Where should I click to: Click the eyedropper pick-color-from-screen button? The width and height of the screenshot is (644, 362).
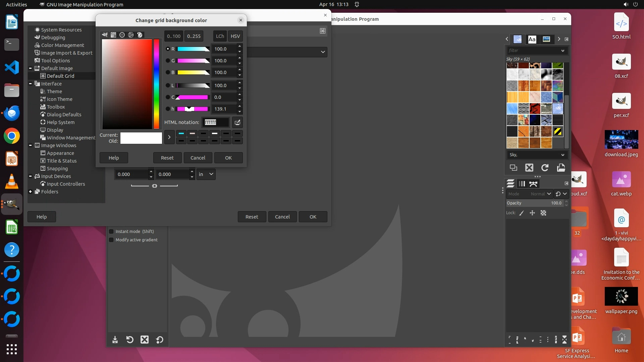pos(237,122)
